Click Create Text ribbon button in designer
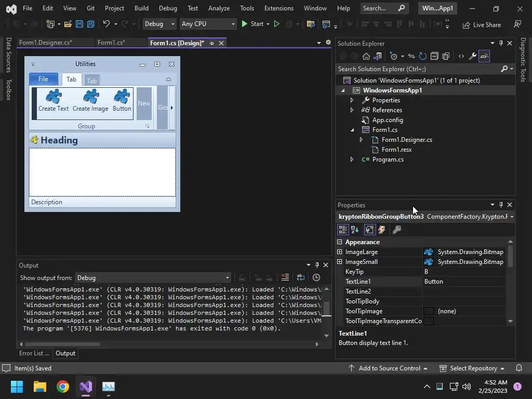The width and height of the screenshot is (532, 399). 54,100
